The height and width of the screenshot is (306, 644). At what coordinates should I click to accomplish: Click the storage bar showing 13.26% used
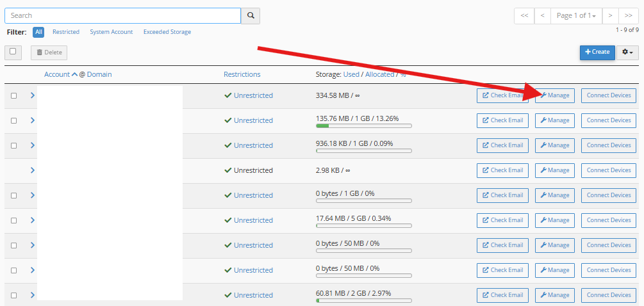pyautogui.click(x=363, y=126)
